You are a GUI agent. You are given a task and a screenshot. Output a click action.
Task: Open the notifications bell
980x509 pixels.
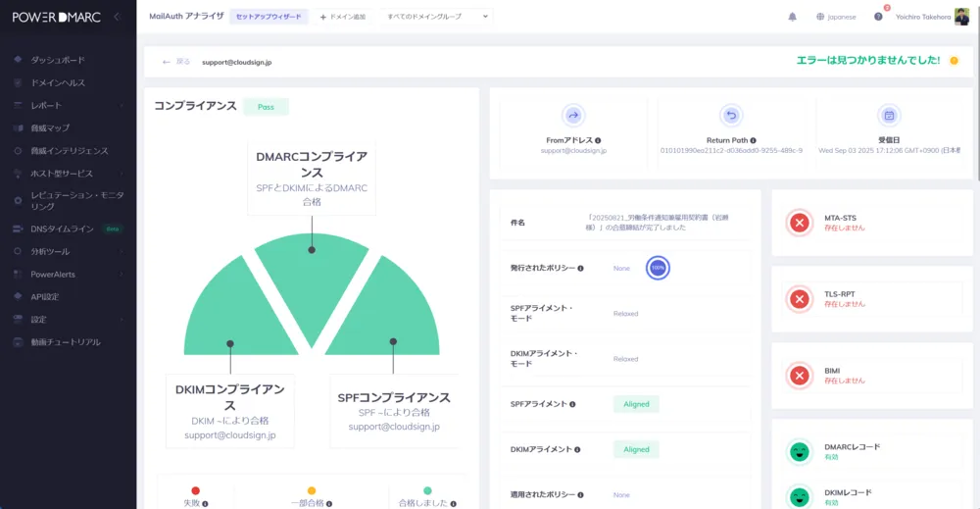click(x=792, y=17)
